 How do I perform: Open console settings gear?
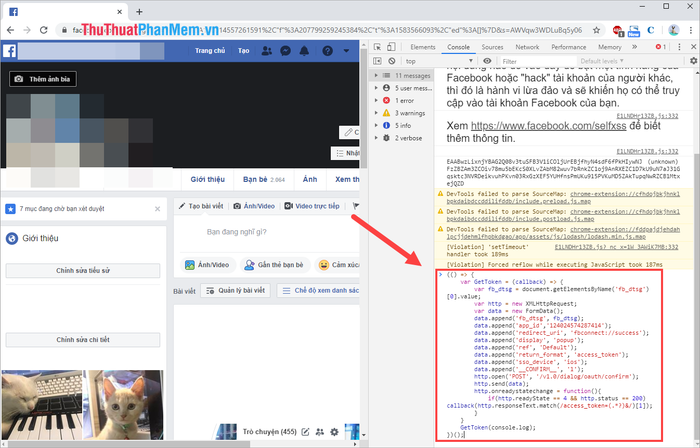[x=693, y=61]
